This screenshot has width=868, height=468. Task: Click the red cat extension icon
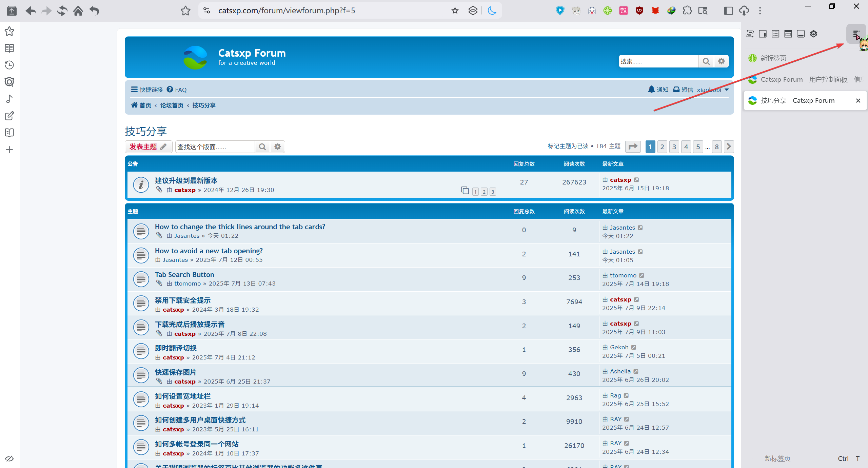(x=655, y=11)
